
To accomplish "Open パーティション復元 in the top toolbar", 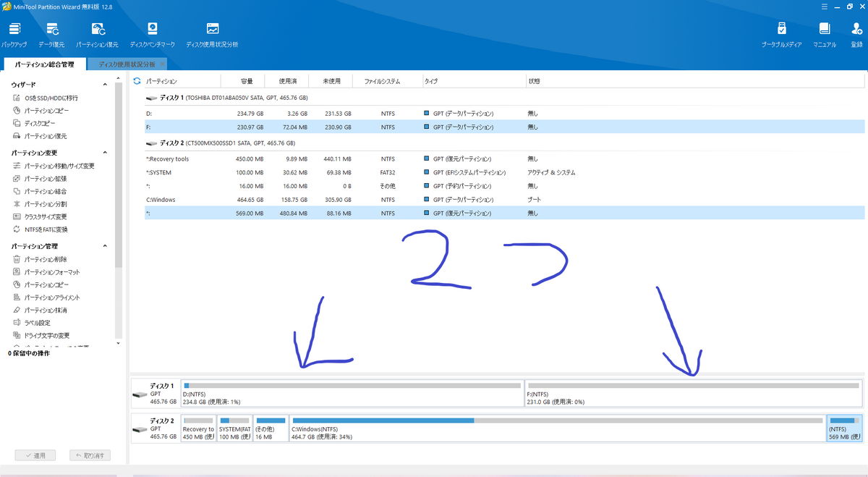I will [x=98, y=35].
